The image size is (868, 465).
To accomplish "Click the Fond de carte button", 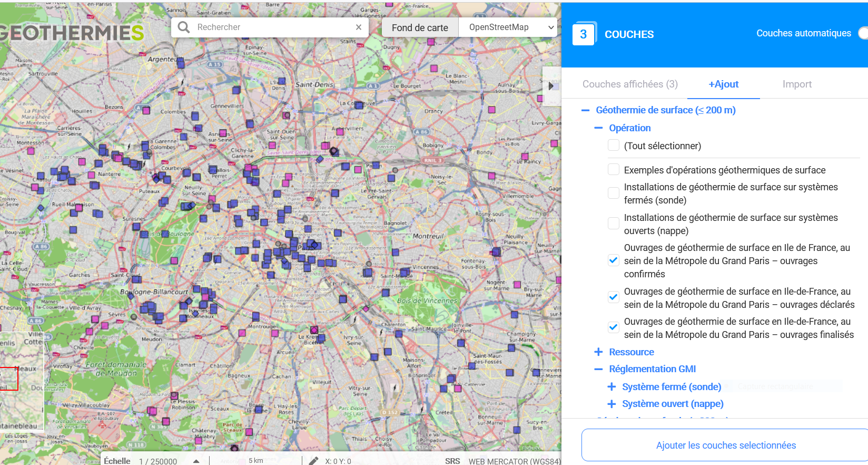I will click(420, 27).
